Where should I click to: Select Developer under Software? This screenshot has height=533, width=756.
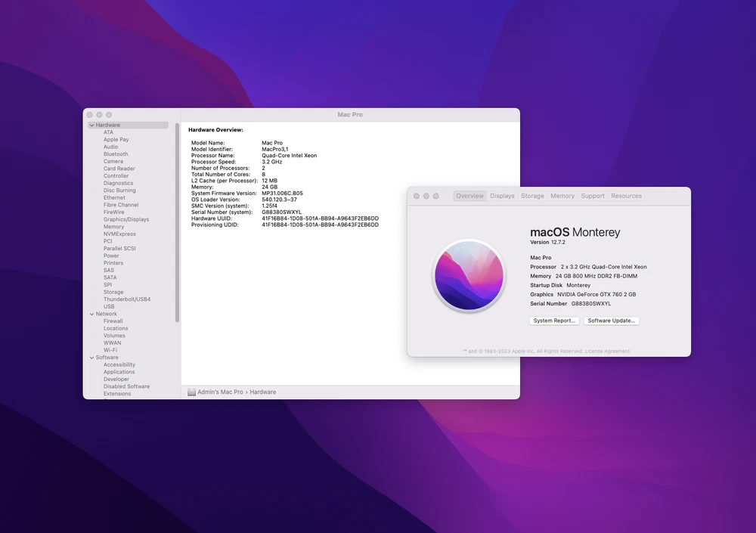pos(116,379)
